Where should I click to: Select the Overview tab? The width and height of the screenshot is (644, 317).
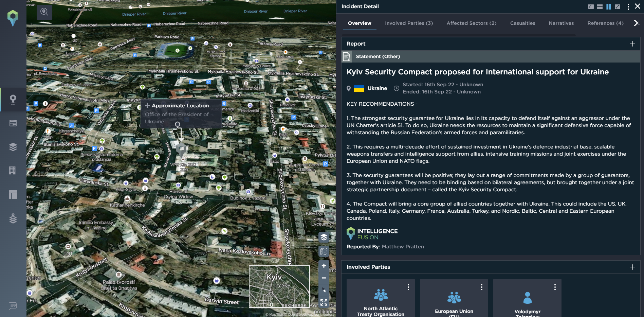point(360,23)
